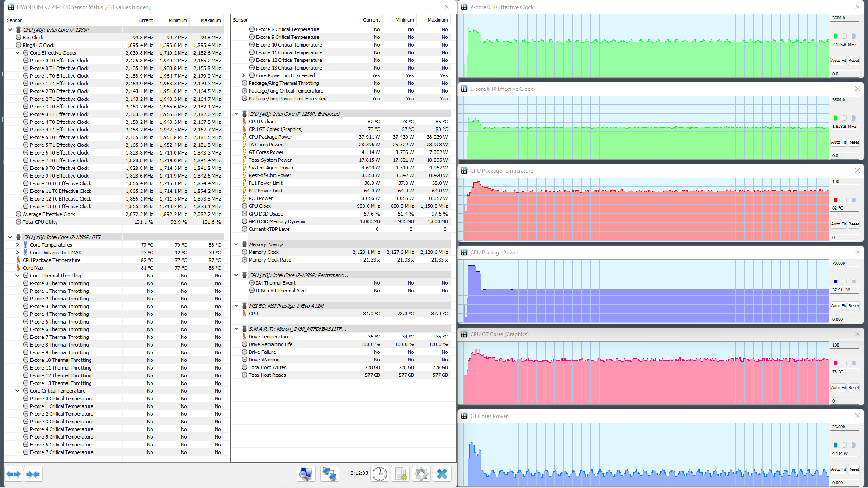The image size is (868, 488).
Task: Click the red color swatch in CPU Package Temperature graph
Action: 835,200
